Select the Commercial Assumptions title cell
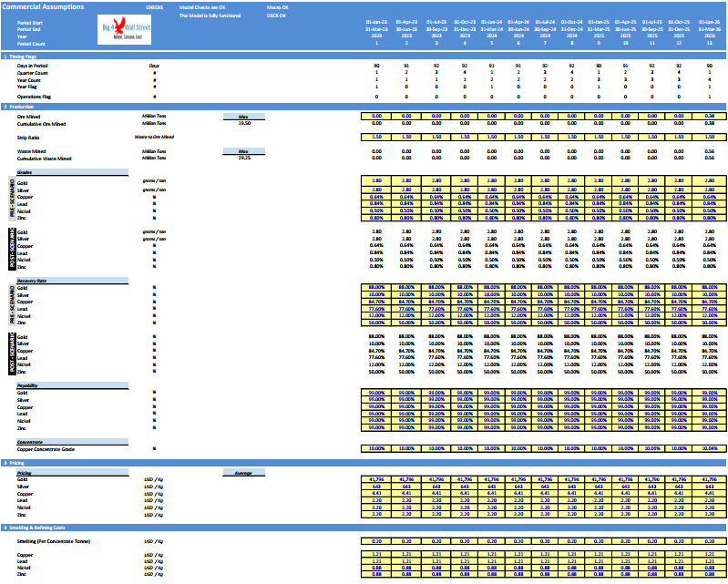This screenshot has height=584, width=728. click(x=43, y=7)
